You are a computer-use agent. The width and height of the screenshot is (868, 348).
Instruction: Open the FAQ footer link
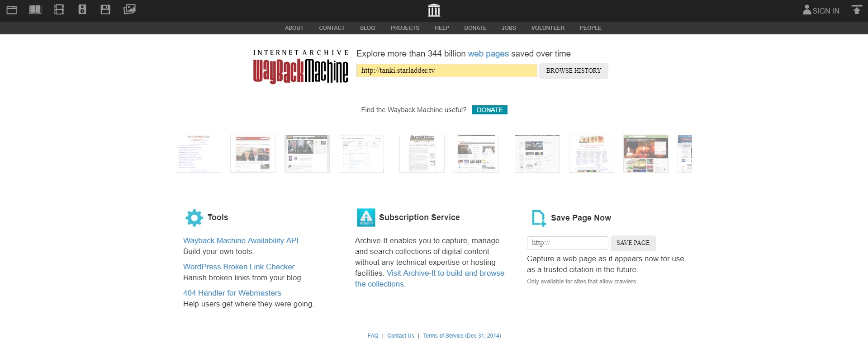373,336
